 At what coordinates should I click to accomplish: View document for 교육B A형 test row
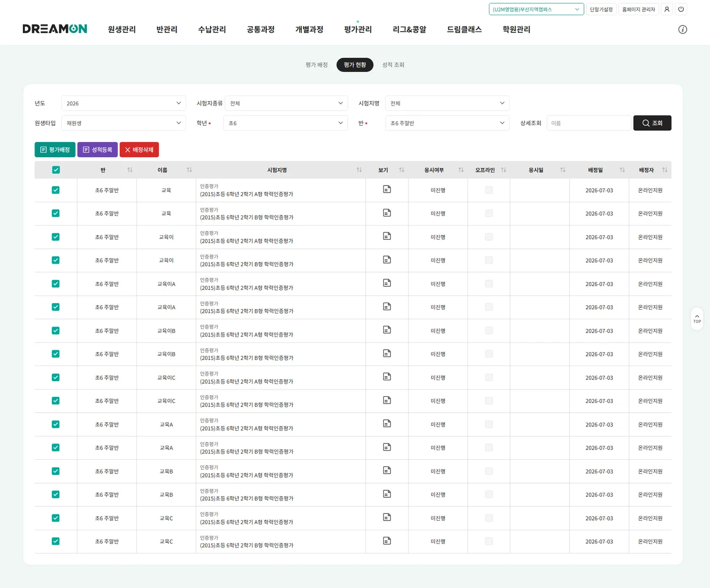[x=387, y=470]
